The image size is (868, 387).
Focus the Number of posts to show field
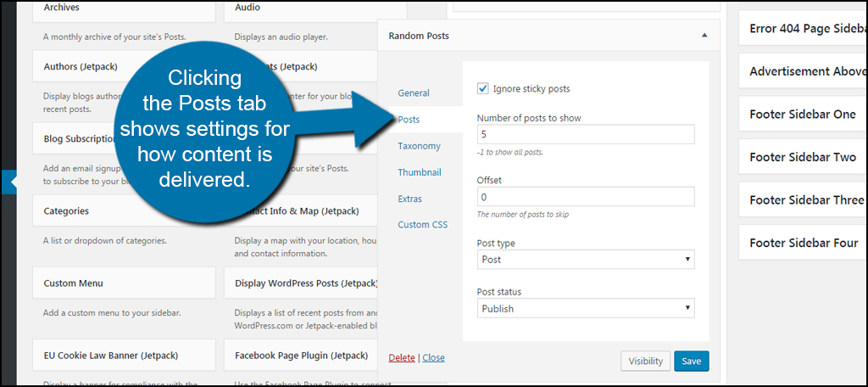(586, 134)
